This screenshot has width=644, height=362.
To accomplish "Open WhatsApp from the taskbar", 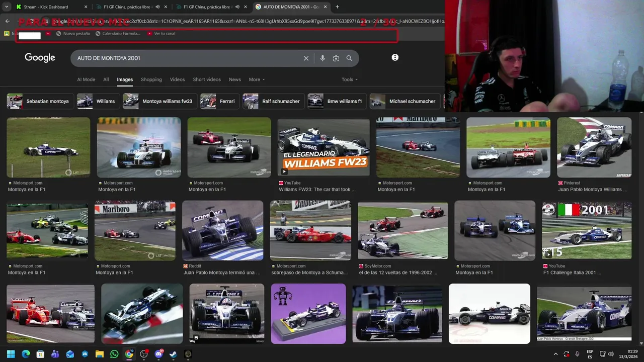I will 114,354.
